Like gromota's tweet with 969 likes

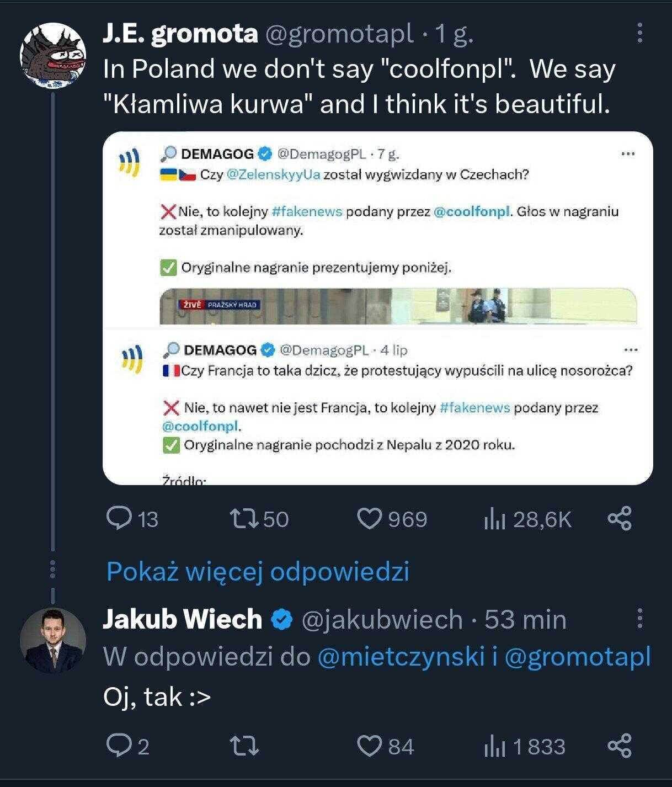coord(392,519)
